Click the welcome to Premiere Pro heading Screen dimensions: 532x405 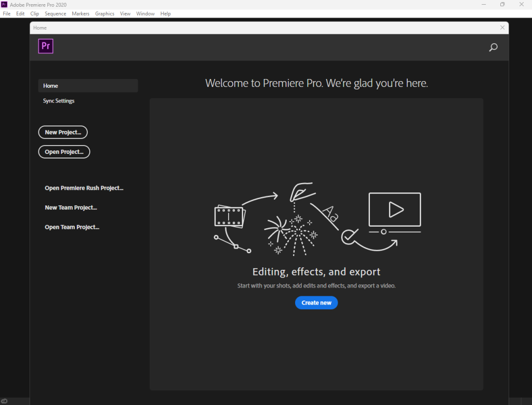[x=316, y=83]
